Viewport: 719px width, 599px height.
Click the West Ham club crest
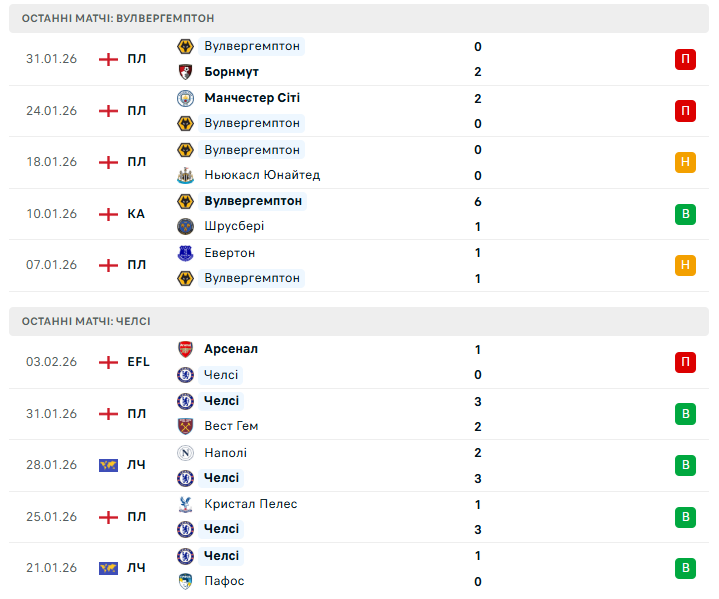point(185,426)
